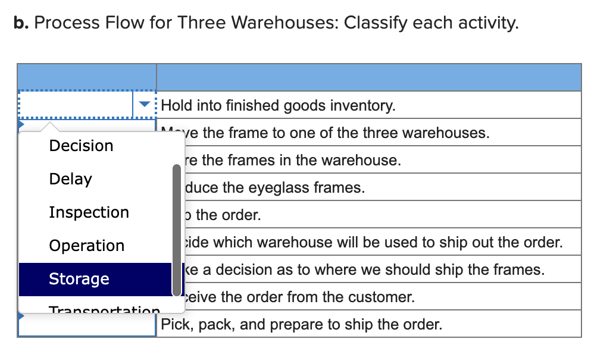Click the blue triangle marker beside the top dropdown

(x=20, y=125)
